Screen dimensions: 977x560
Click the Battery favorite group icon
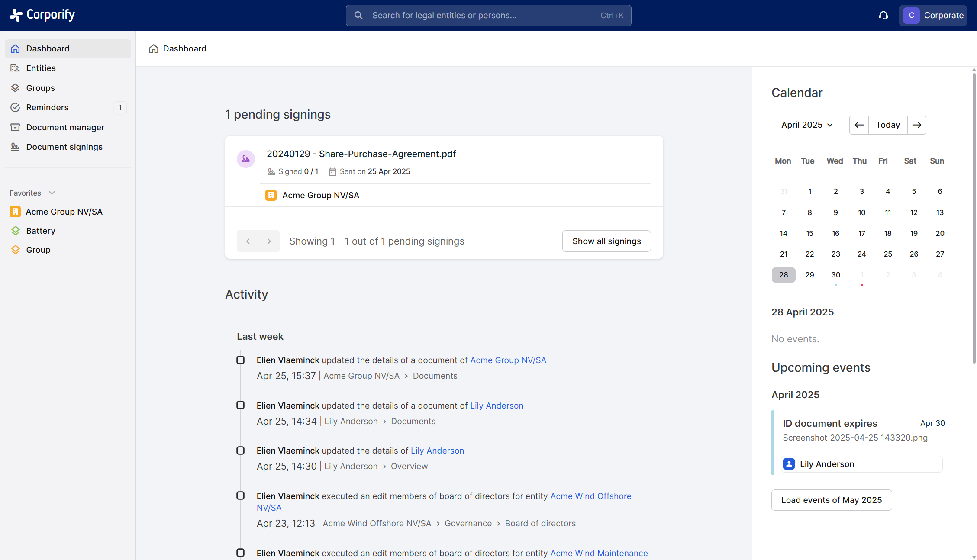[x=16, y=231]
